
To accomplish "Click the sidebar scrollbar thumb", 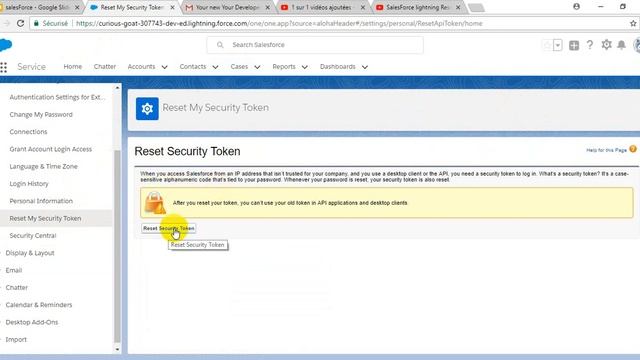I will click(x=118, y=247).
